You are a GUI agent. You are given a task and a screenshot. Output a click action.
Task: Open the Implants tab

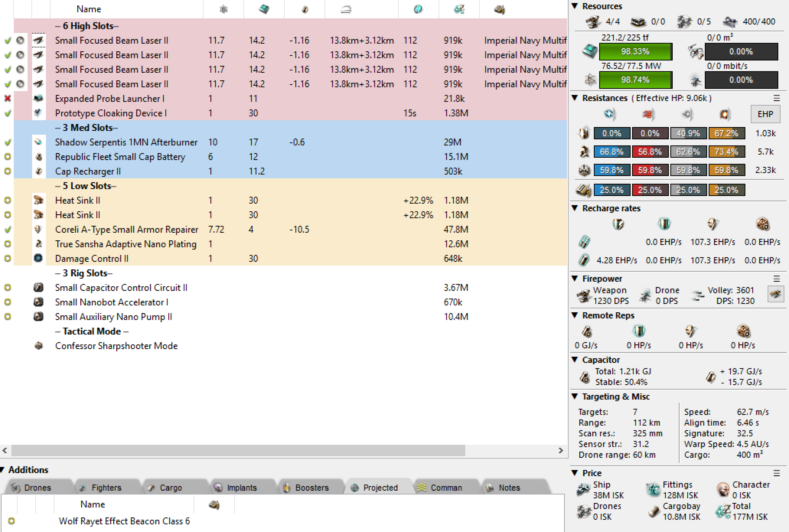[241, 488]
